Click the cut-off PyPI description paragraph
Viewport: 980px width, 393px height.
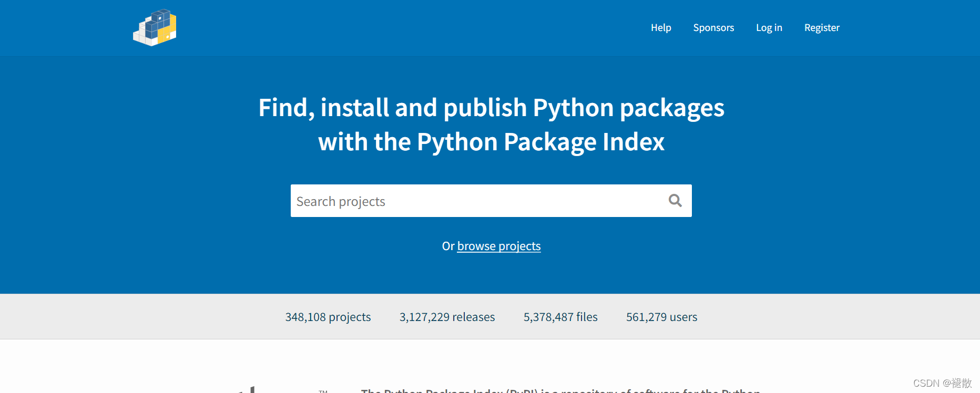pyautogui.click(x=560, y=390)
